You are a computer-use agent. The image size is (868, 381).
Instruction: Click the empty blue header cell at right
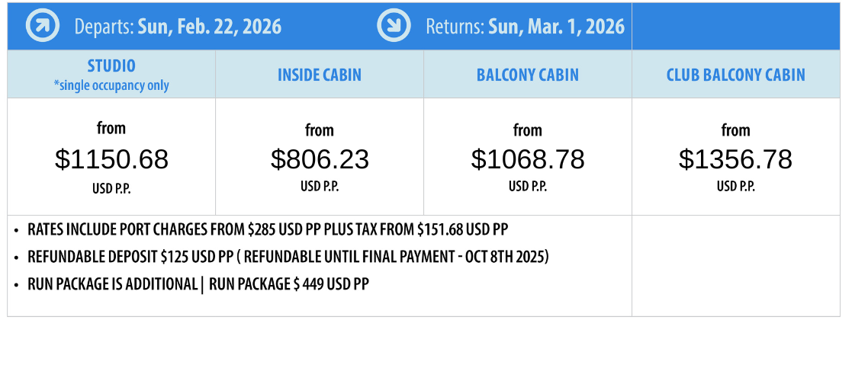[x=736, y=26]
